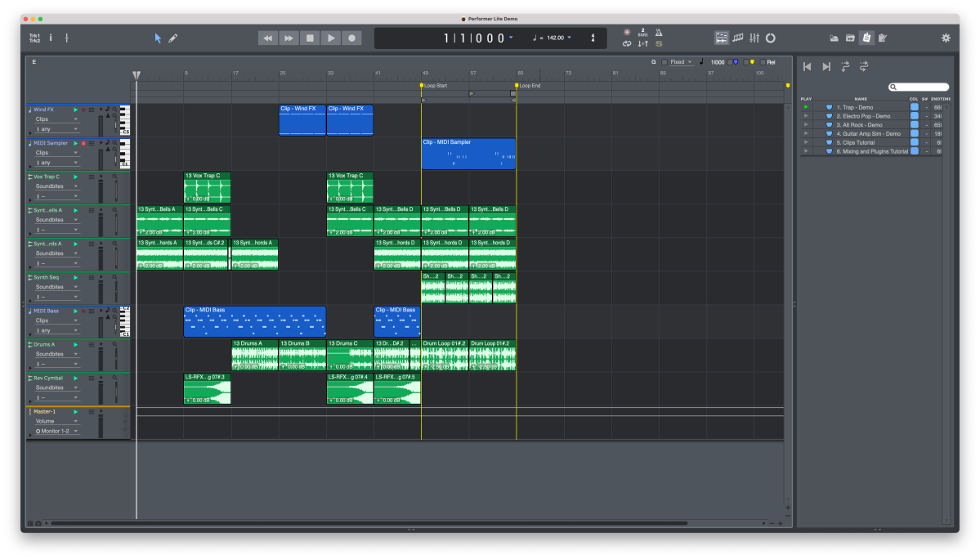Open the Clips dropdown on Wind FX
The width and height of the screenshot is (980, 560).
[56, 119]
